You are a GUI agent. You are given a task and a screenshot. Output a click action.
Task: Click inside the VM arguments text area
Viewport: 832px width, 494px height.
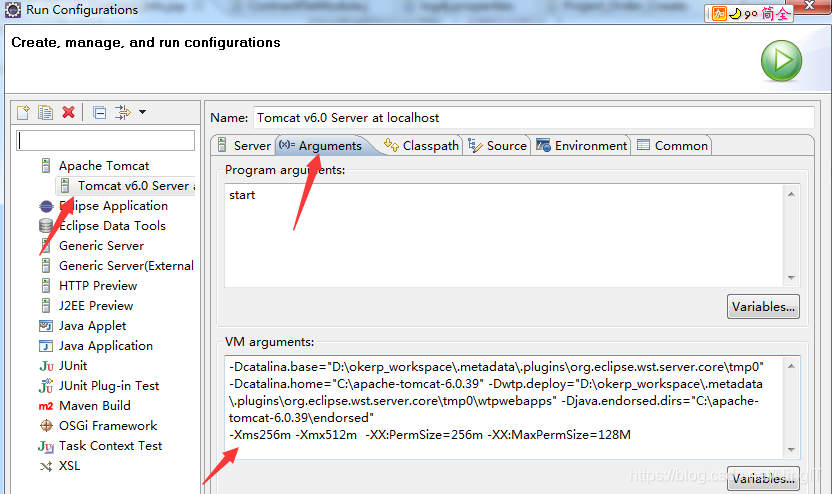click(504, 407)
